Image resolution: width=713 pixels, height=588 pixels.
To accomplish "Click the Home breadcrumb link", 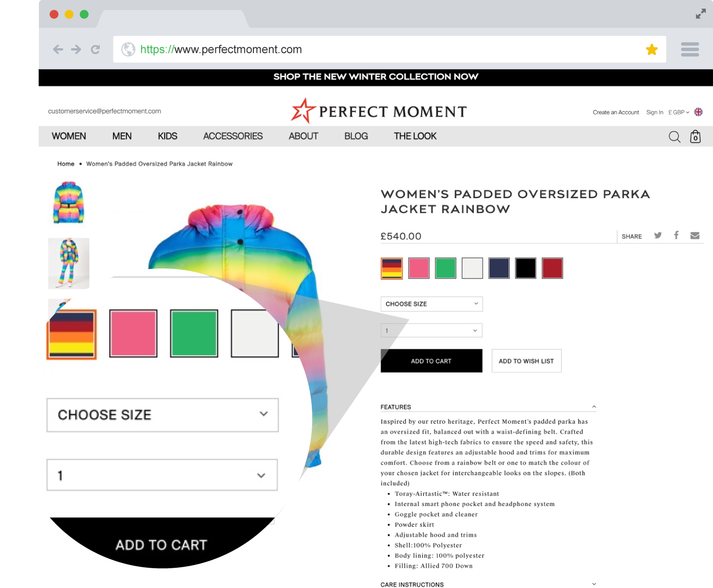I will coord(66,164).
